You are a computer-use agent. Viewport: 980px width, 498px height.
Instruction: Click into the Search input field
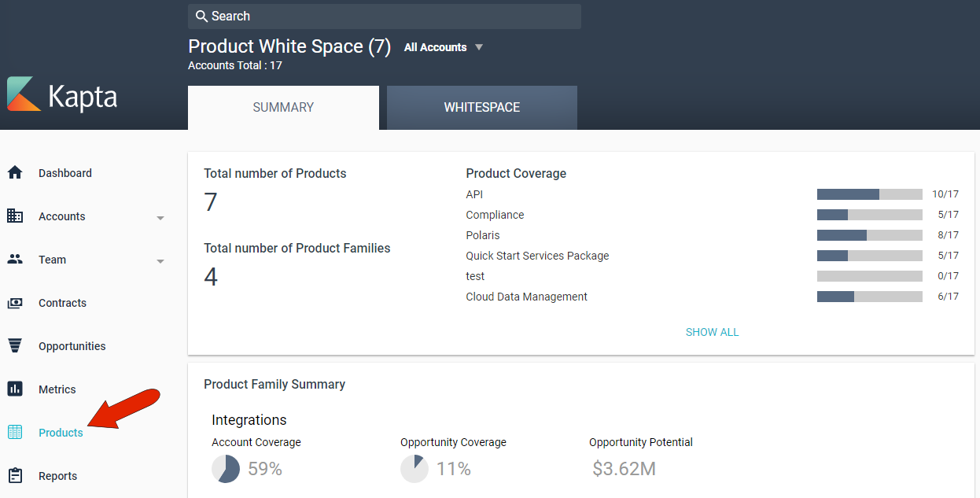click(x=393, y=17)
